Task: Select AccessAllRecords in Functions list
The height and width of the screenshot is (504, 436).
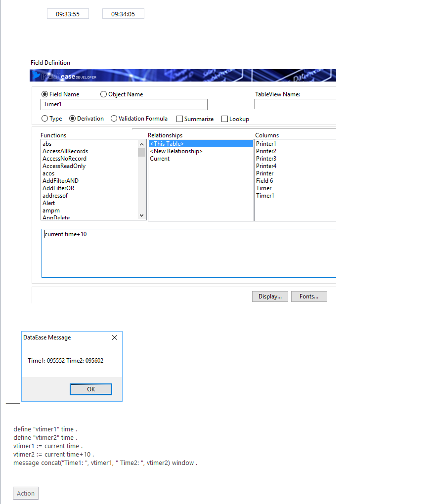Action: point(65,151)
